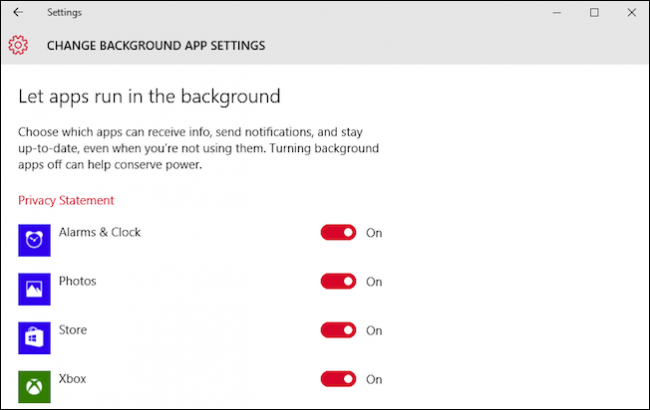Click the Photos app name
The width and height of the screenshot is (650, 410).
click(x=78, y=281)
